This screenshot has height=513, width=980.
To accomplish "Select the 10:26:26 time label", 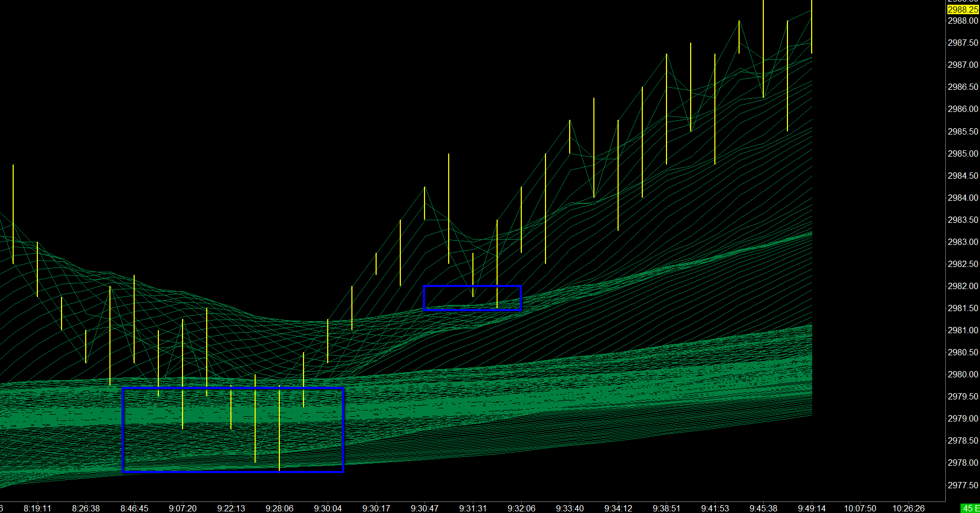I will (908, 508).
